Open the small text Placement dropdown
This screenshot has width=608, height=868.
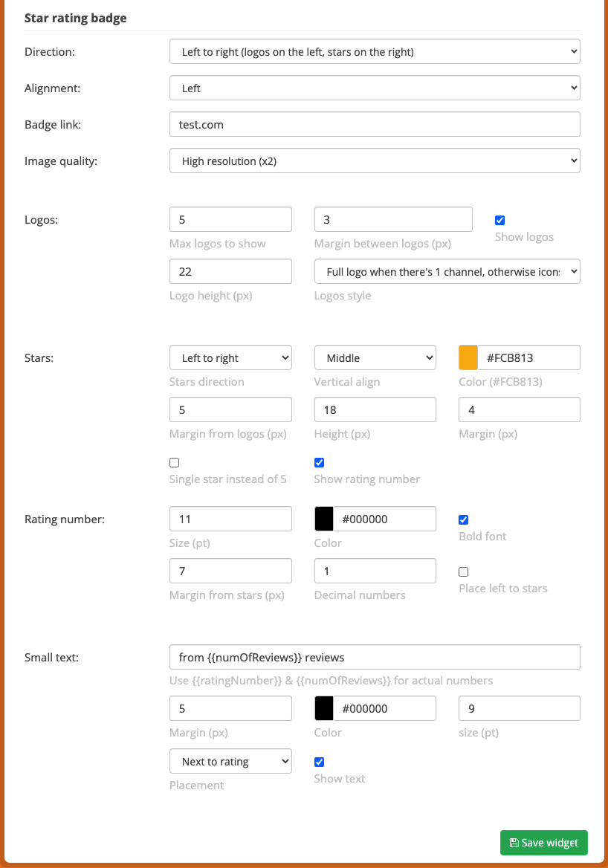point(230,761)
